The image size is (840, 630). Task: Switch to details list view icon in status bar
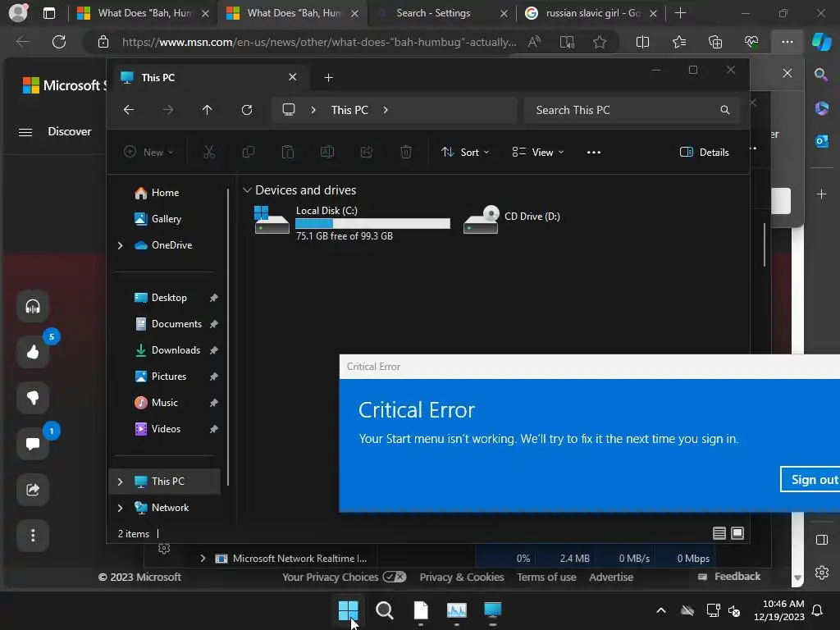point(719,533)
